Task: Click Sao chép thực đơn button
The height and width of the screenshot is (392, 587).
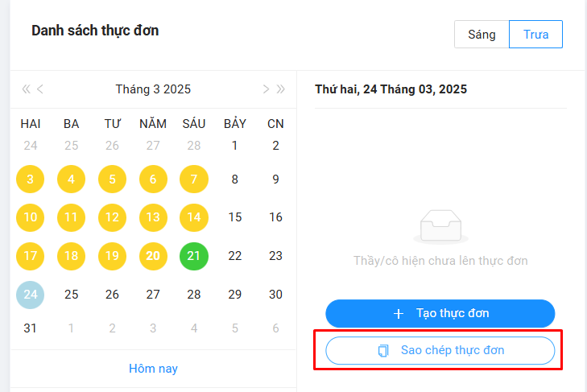Action: (440, 351)
